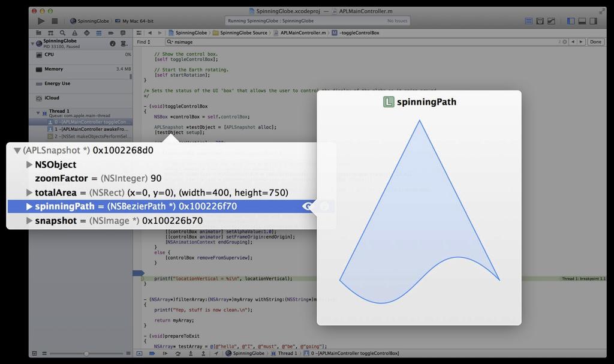The image size is (614, 364).
Task: Open the Test navigator diamond tab
Action: tap(87, 33)
